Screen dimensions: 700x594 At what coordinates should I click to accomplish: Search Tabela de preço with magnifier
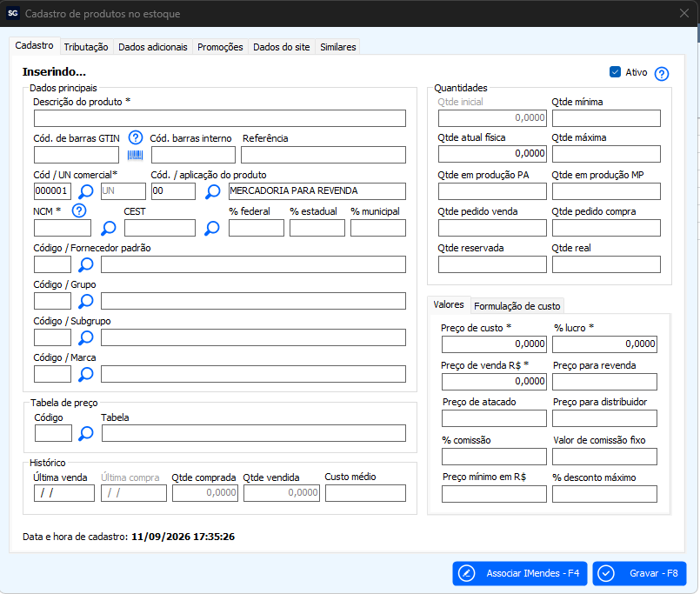point(86,433)
